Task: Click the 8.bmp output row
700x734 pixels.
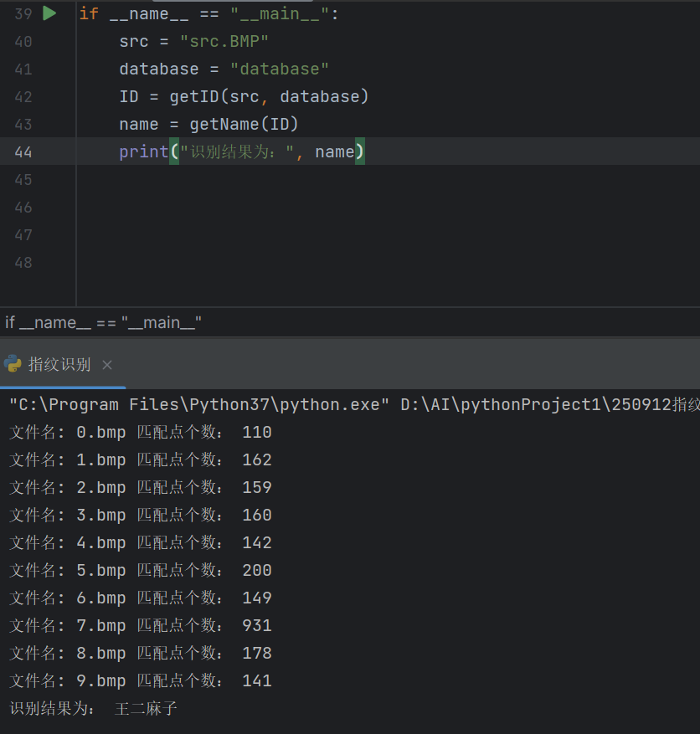Action: (141, 653)
